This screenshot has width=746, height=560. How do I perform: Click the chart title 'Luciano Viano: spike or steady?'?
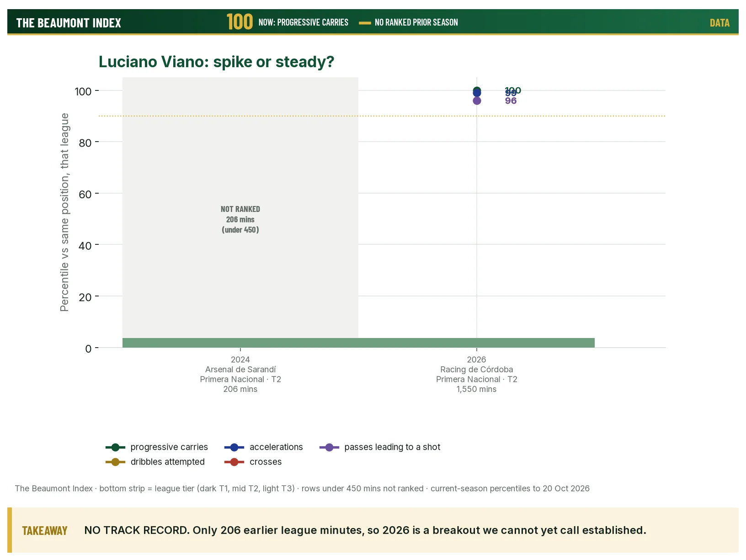tap(216, 62)
